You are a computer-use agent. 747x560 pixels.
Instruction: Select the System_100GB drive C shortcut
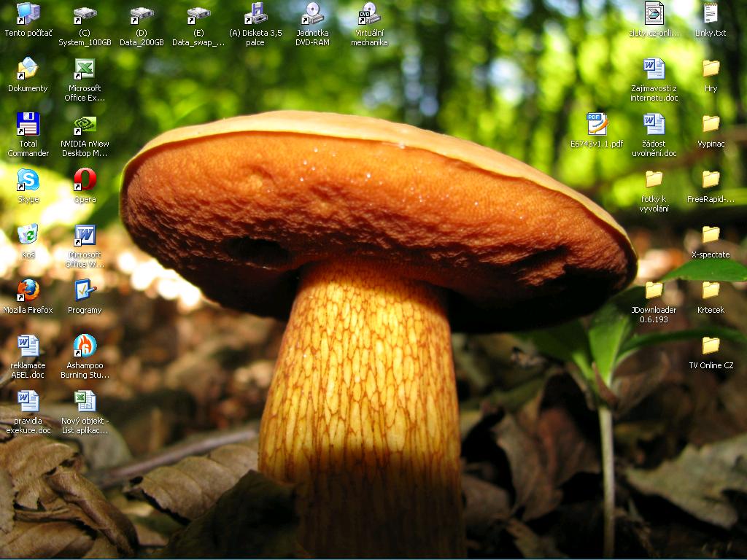pyautogui.click(x=85, y=14)
